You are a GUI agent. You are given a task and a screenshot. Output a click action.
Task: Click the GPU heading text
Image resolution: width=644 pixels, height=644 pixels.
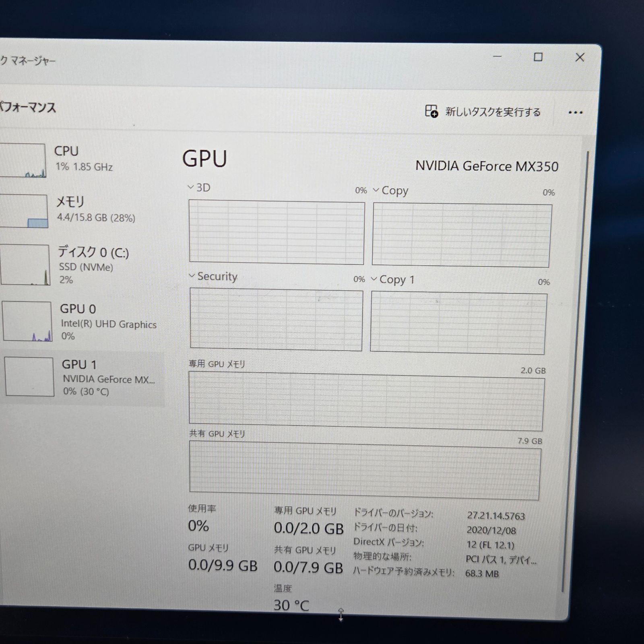click(x=205, y=158)
